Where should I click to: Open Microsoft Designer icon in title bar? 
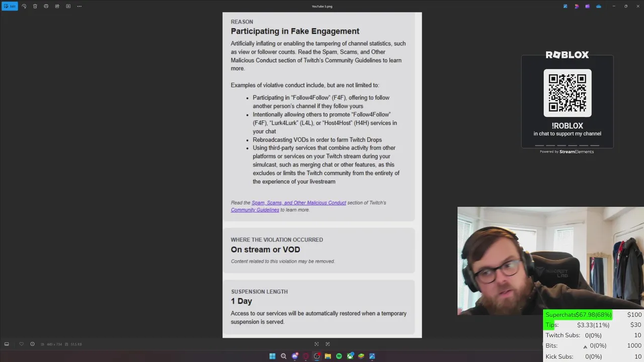pyautogui.click(x=577, y=6)
